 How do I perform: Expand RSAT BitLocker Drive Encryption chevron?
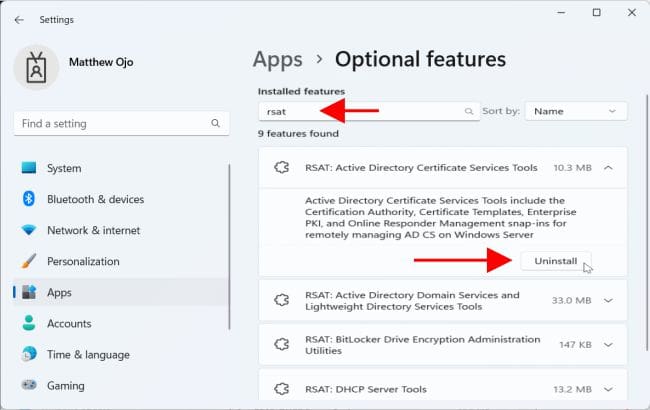[608, 344]
